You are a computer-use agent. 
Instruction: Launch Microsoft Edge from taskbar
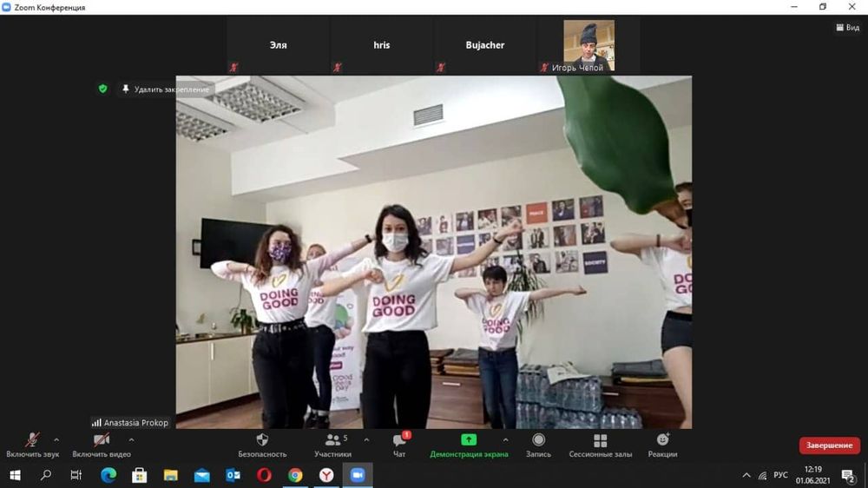point(108,475)
